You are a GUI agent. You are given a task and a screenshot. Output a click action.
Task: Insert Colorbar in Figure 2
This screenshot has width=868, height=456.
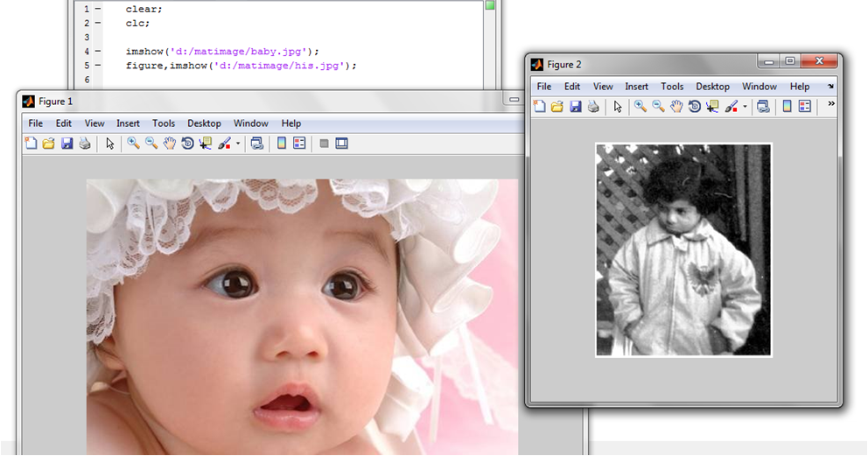pyautogui.click(x=787, y=106)
